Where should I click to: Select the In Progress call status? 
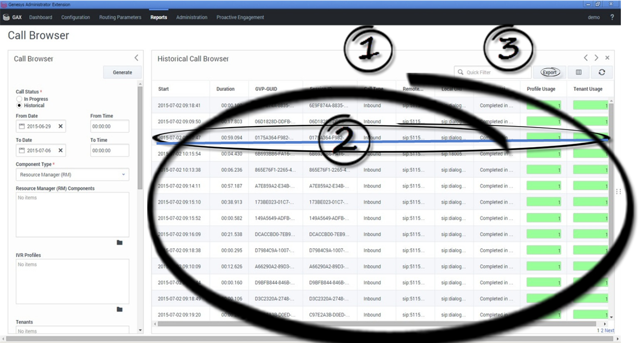click(x=20, y=99)
